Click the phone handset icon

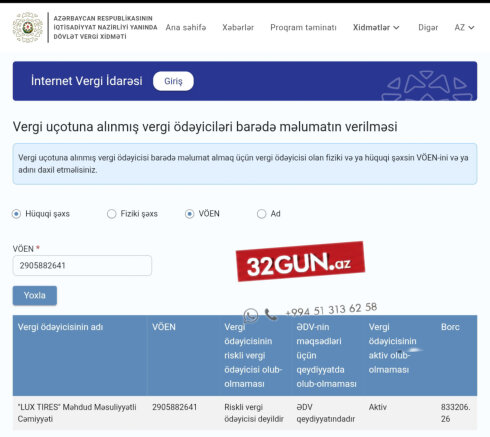[271, 314]
